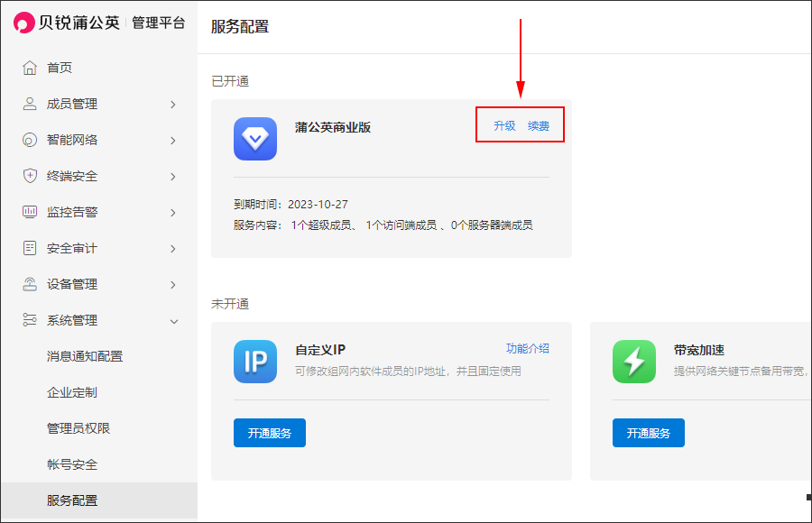Click the 提供网络关键节点备用带宽 description
812x523 pixels.
point(742,372)
